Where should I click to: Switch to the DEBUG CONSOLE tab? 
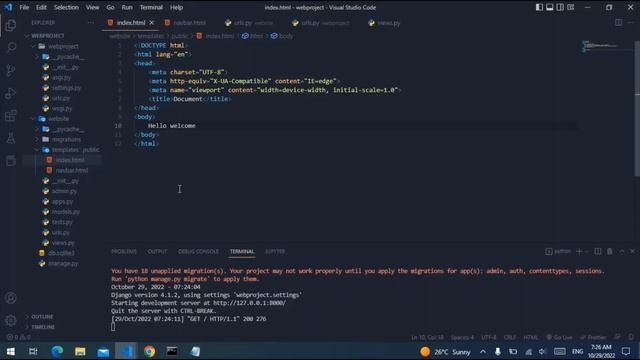click(198, 251)
